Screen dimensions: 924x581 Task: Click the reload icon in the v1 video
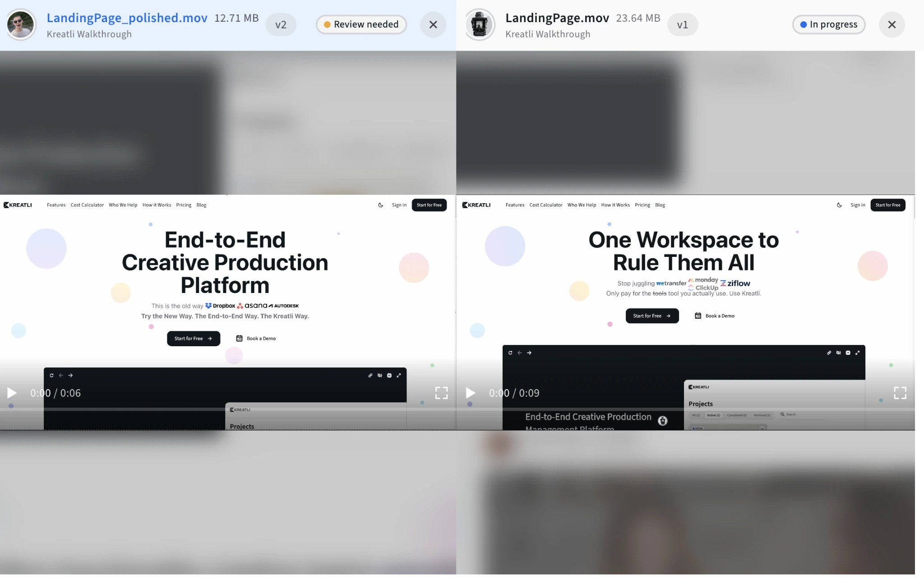[510, 353]
